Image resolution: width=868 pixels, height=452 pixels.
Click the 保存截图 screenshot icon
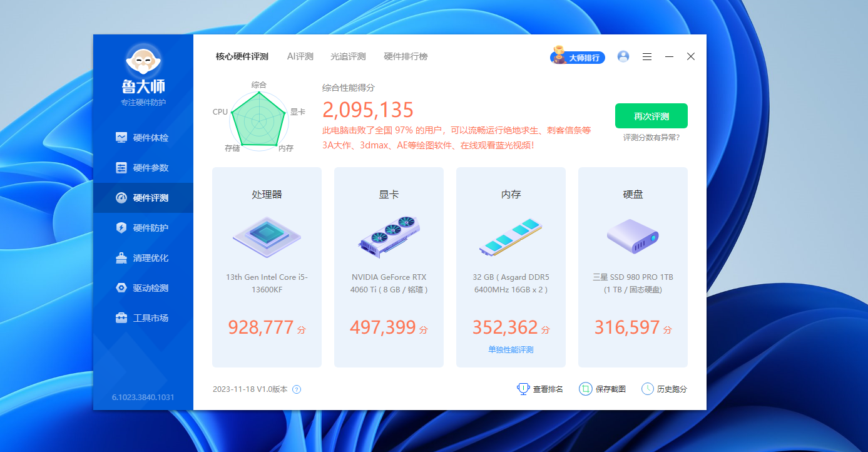point(585,388)
